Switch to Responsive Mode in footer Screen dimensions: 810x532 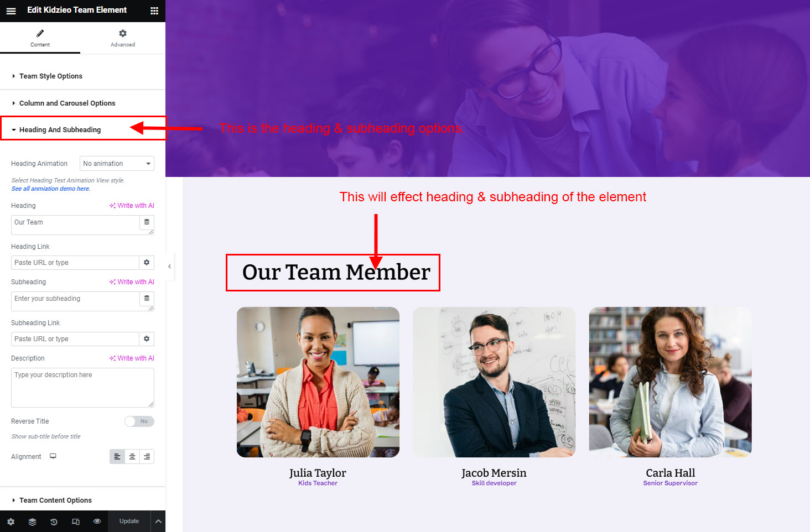(76, 521)
